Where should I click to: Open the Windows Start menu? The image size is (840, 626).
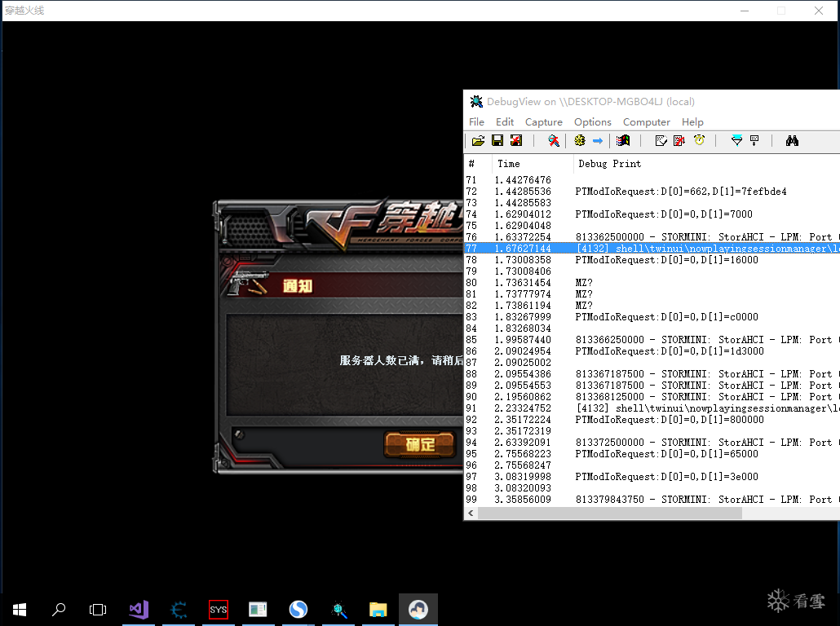point(20,610)
